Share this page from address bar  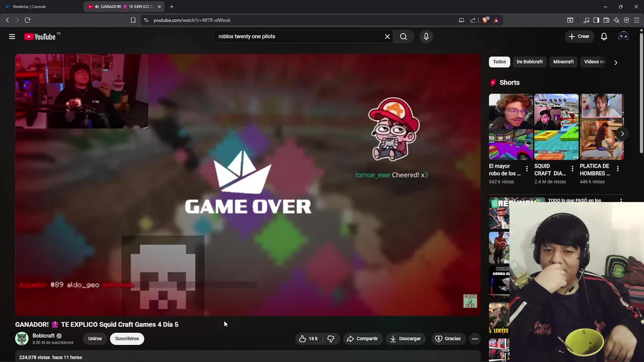(473, 20)
